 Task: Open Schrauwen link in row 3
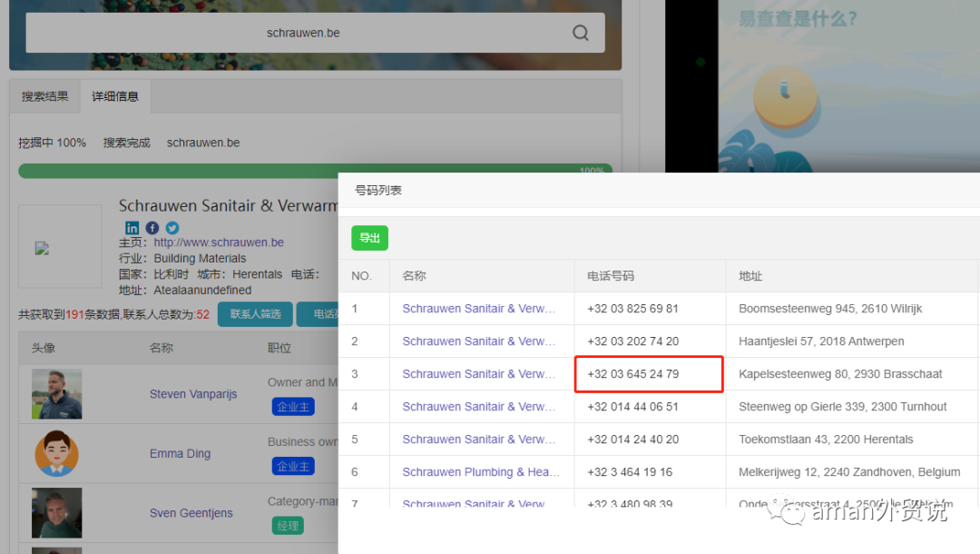click(479, 373)
